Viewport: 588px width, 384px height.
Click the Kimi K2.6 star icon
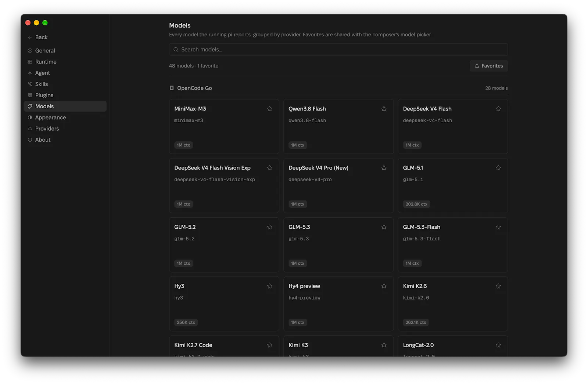pyautogui.click(x=498, y=286)
